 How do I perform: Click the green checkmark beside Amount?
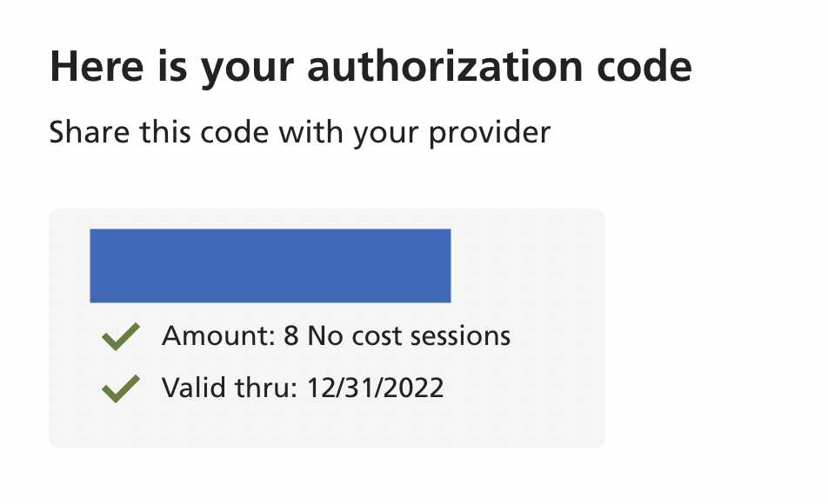click(121, 336)
